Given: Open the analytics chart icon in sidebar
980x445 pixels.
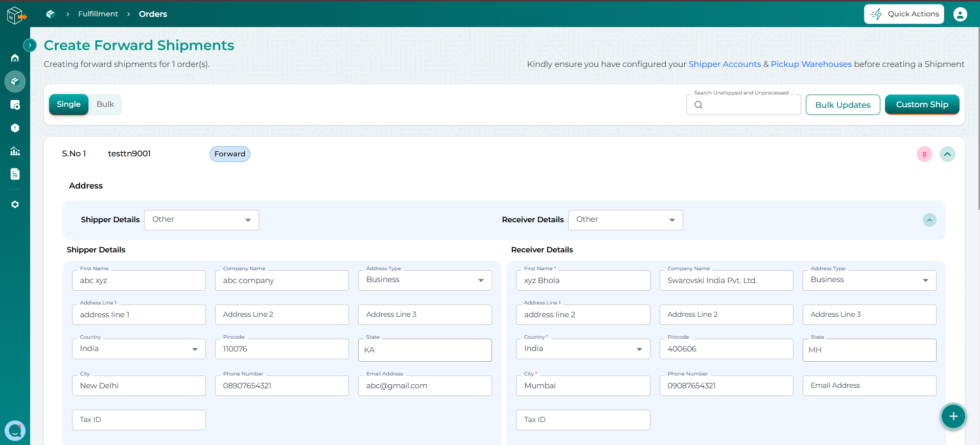Looking at the screenshot, I should coord(15,151).
